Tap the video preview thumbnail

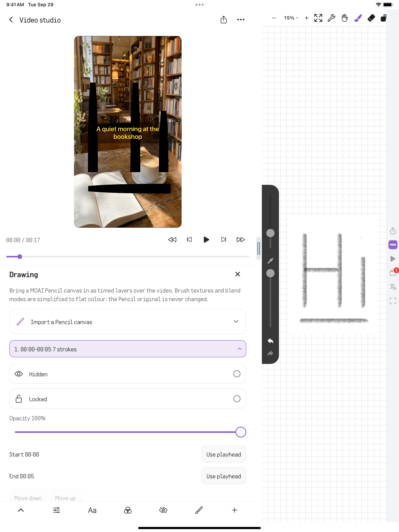click(x=128, y=132)
